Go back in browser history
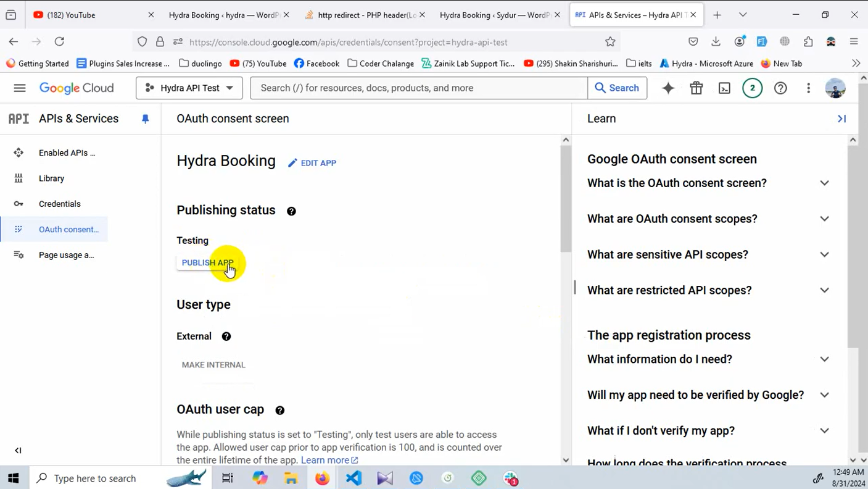 [14, 41]
